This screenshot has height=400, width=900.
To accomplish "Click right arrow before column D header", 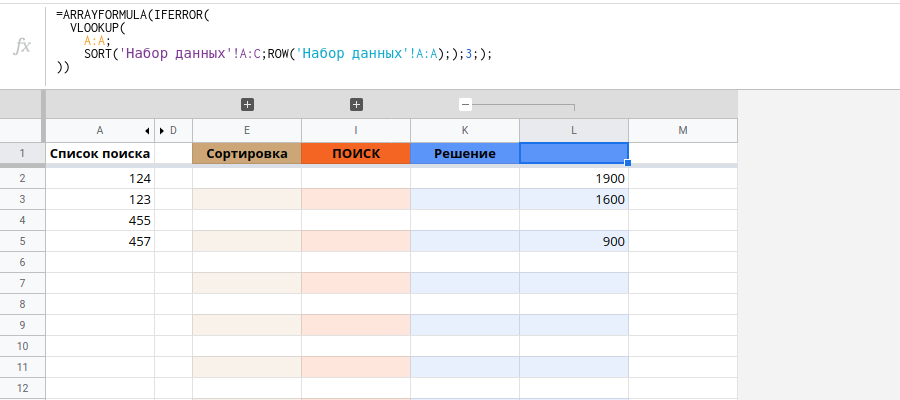I will point(162,131).
